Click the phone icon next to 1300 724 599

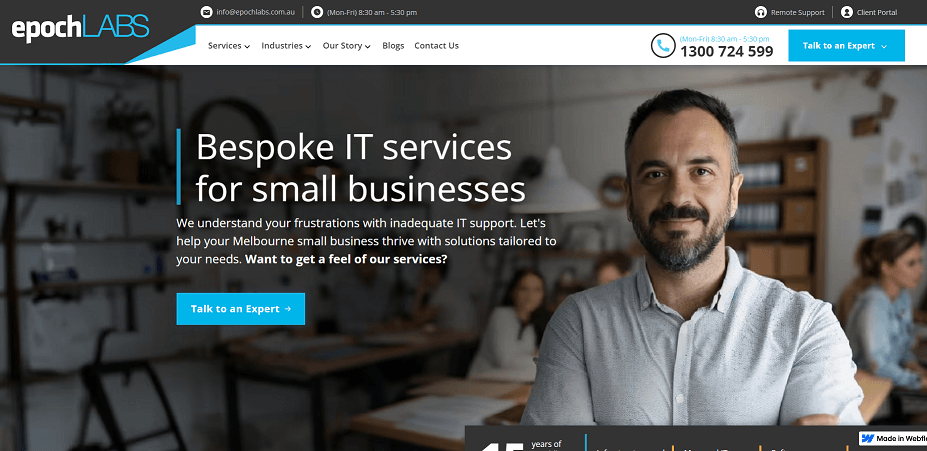pyautogui.click(x=663, y=46)
